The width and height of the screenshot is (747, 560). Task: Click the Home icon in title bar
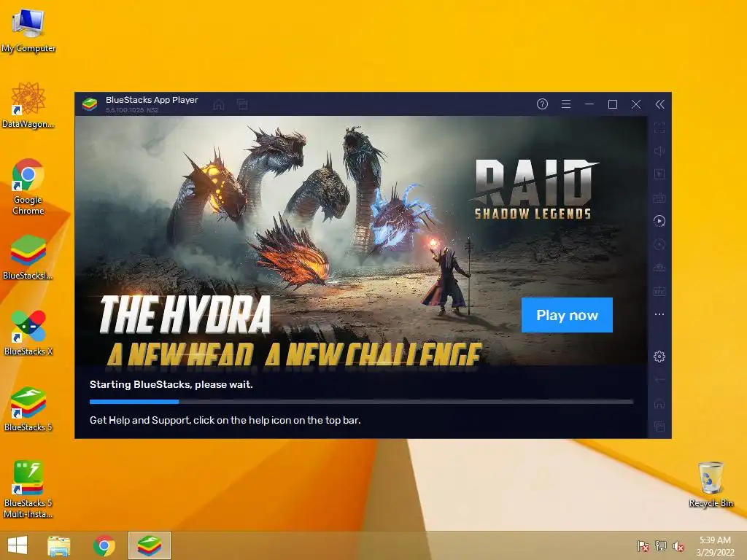(x=219, y=104)
